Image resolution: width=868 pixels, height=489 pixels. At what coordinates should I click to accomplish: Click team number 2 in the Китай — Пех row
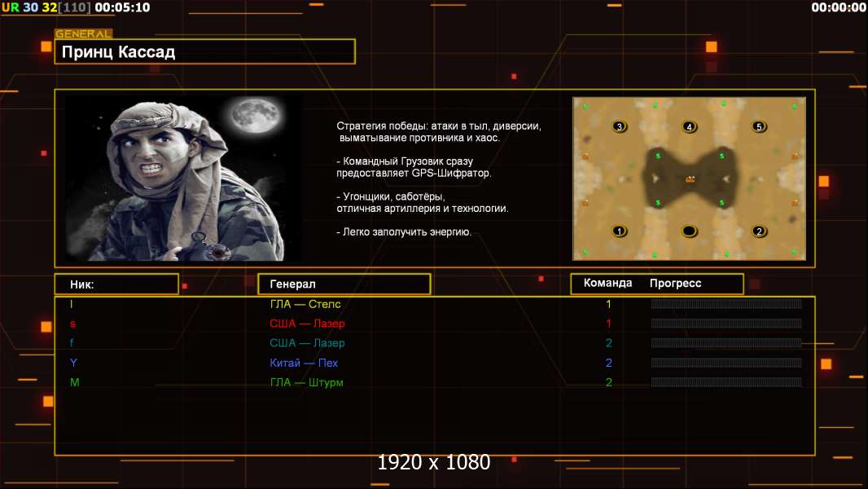click(x=608, y=363)
